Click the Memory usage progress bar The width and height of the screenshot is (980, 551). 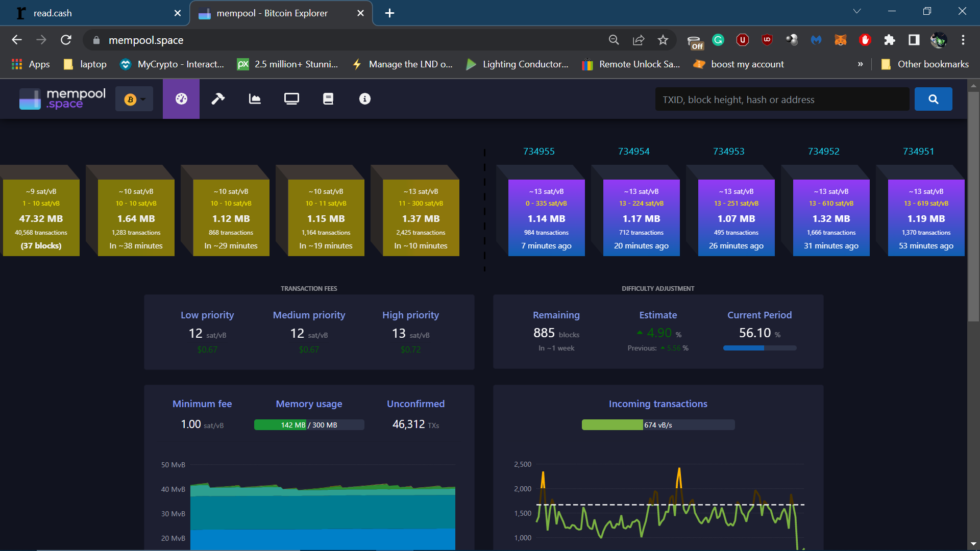309,425
